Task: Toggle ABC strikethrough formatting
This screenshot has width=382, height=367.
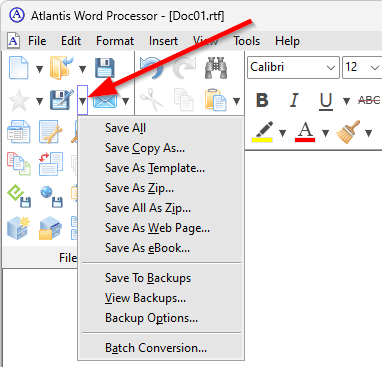Action: 369,100
